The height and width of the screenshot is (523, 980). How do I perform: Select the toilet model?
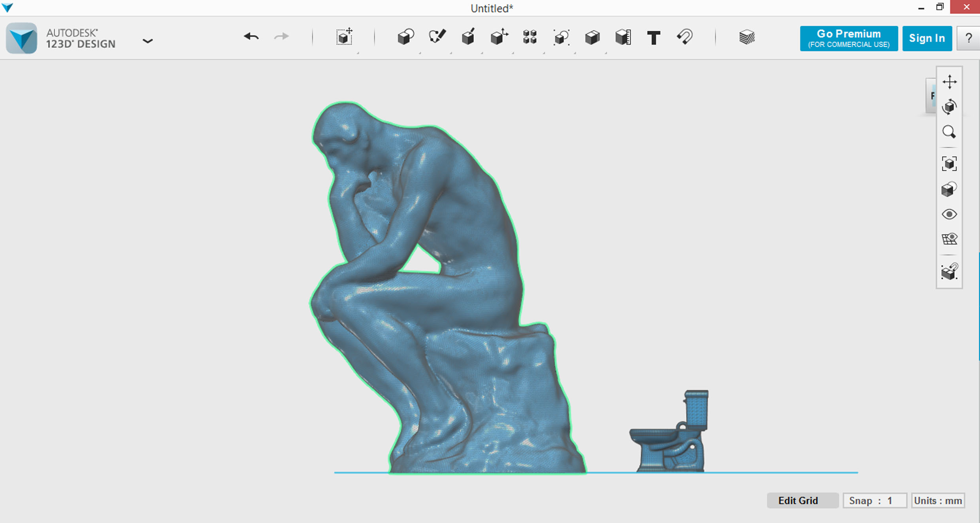click(x=669, y=431)
